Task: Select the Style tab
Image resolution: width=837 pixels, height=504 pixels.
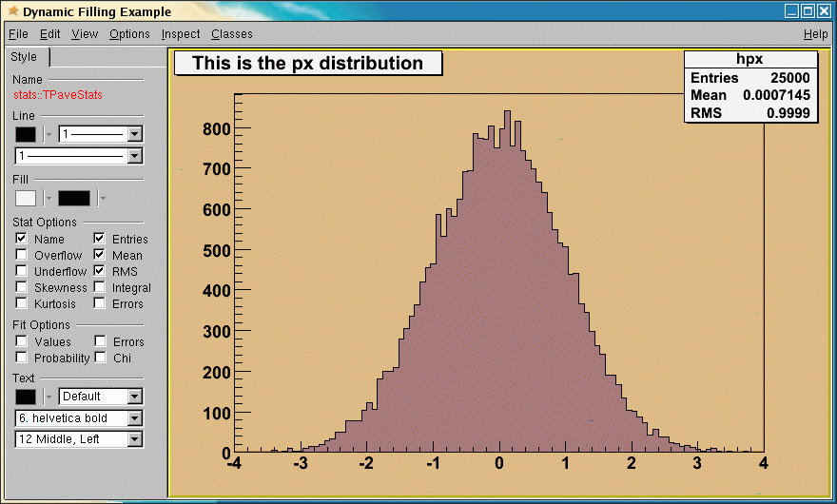Action: tap(25, 57)
